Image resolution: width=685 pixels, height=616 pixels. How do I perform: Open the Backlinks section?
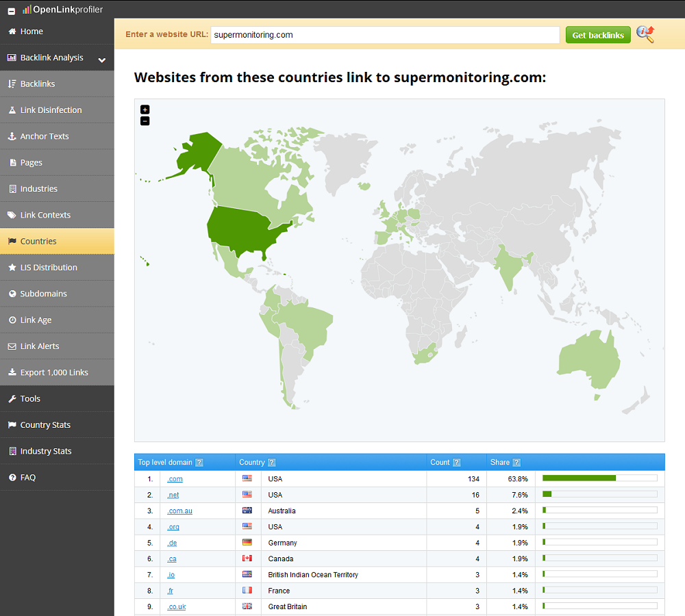(x=57, y=84)
